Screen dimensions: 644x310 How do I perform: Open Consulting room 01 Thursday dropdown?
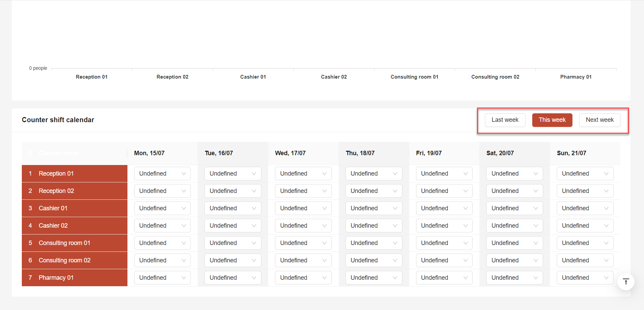pyautogui.click(x=374, y=243)
